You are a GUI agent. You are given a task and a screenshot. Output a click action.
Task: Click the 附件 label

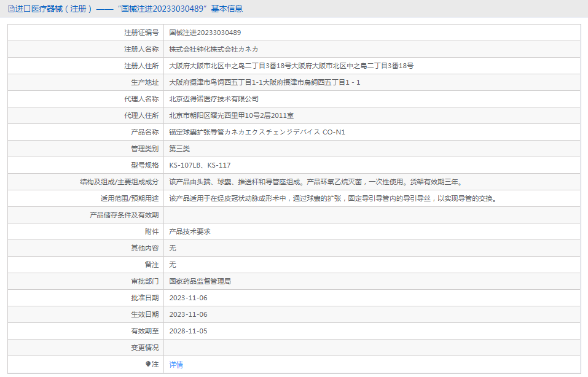point(152,231)
